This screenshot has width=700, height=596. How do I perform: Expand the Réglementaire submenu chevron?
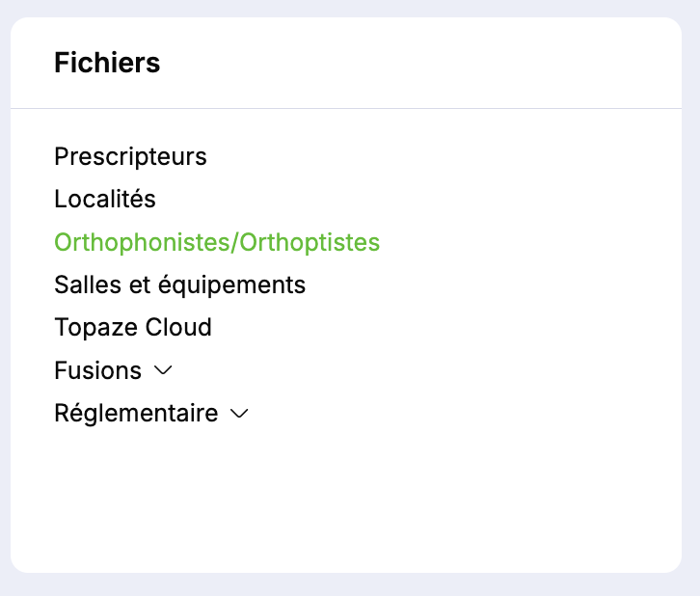239,415
